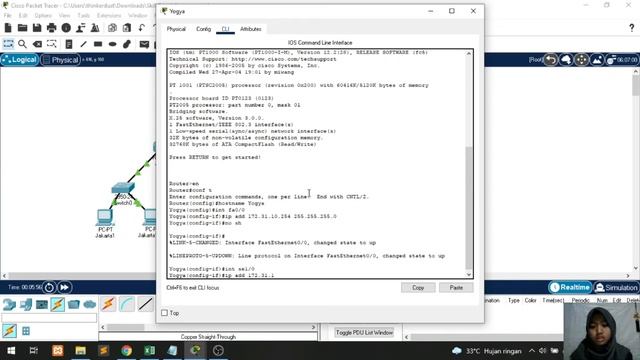Screen dimensions: 640x360
Task: Tick the Top checkbox in Yogya window
Action: coord(164,313)
